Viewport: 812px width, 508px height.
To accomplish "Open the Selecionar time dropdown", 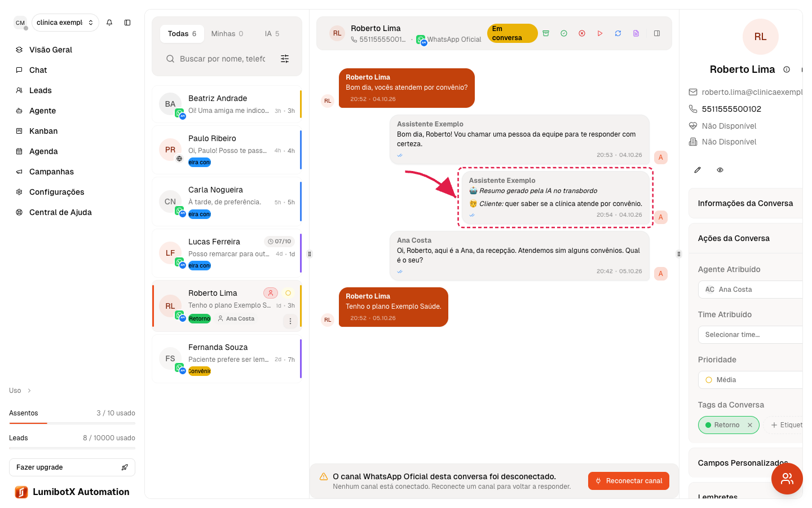I will [751, 335].
